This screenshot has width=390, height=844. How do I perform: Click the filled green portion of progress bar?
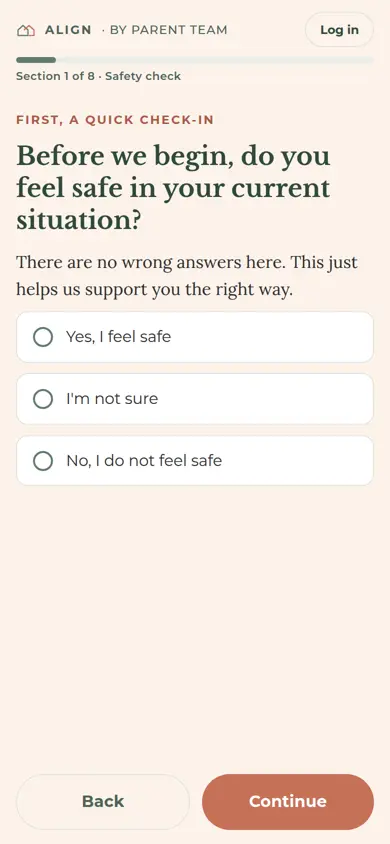click(x=36, y=60)
